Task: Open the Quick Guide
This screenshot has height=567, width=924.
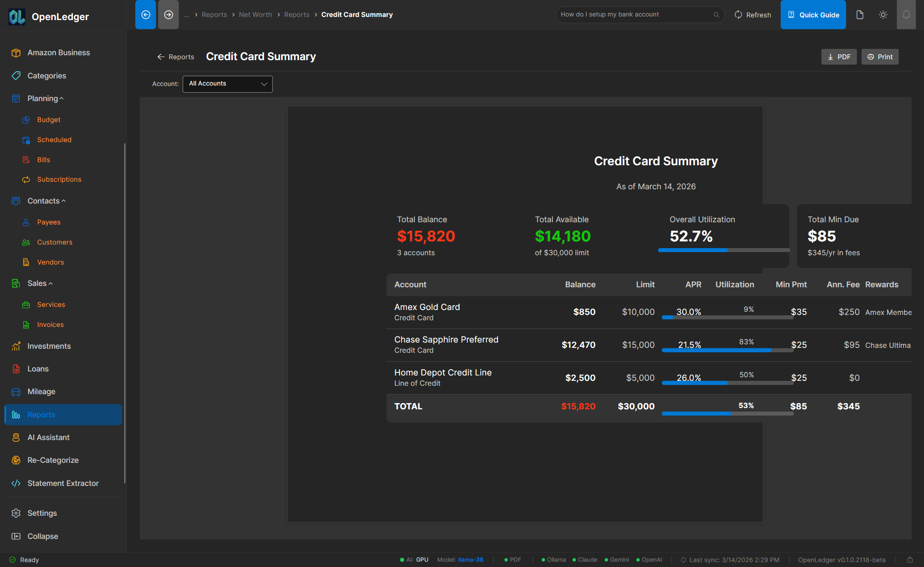Action: pos(813,14)
